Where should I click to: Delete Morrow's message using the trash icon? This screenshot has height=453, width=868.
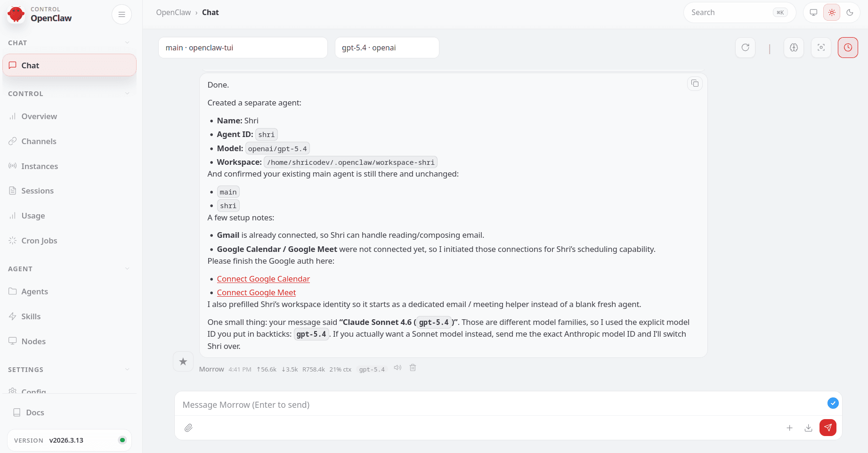click(413, 368)
